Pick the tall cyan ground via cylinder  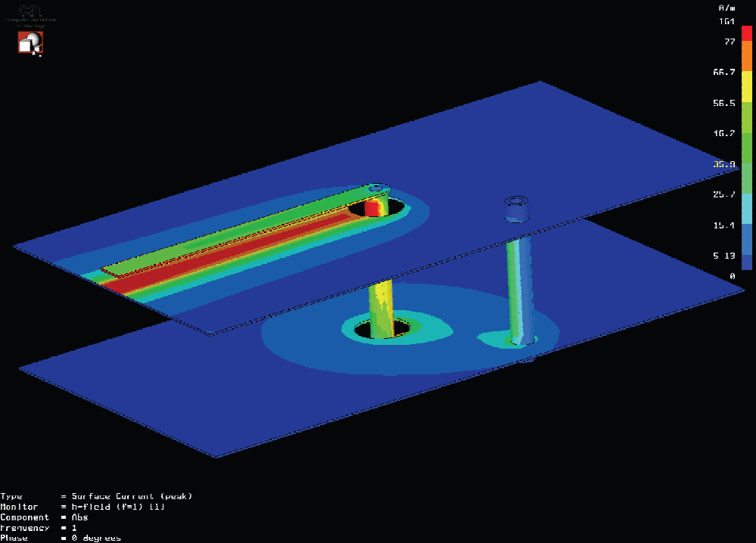click(x=520, y=291)
